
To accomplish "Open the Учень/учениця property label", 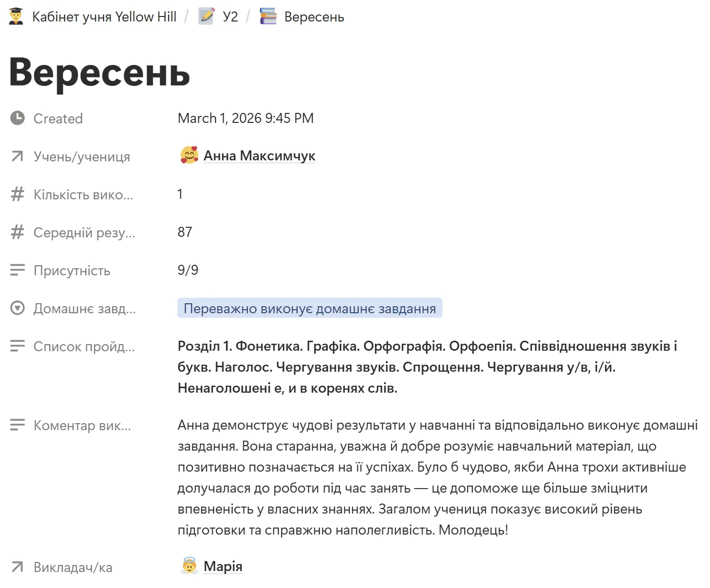I will coord(81,157).
